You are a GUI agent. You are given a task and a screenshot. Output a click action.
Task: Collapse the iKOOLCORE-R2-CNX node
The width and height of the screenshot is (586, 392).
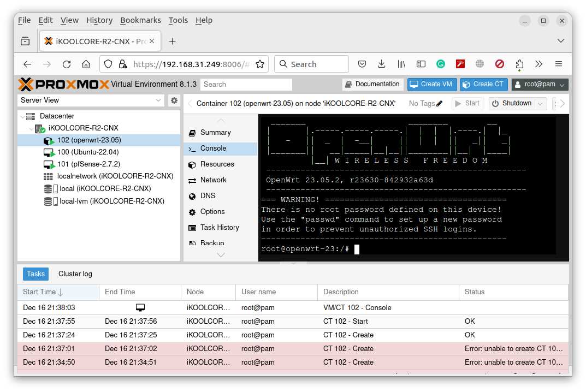click(x=31, y=128)
